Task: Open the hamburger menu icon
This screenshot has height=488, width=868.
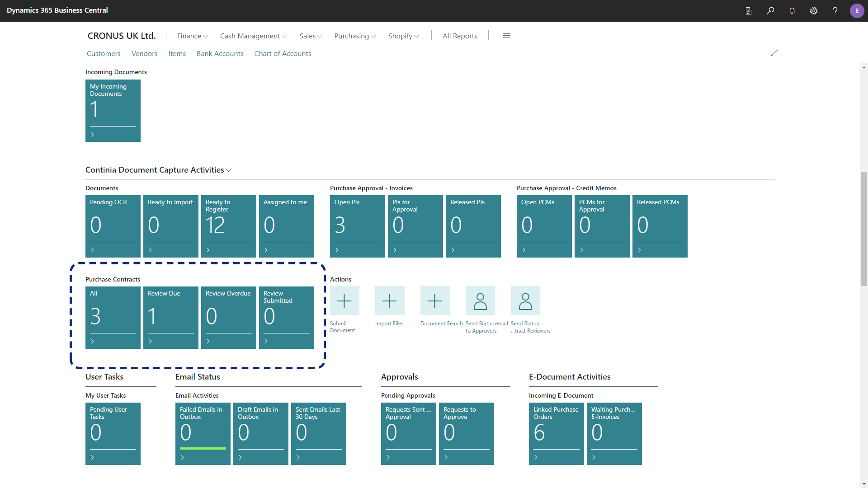Action: (507, 36)
